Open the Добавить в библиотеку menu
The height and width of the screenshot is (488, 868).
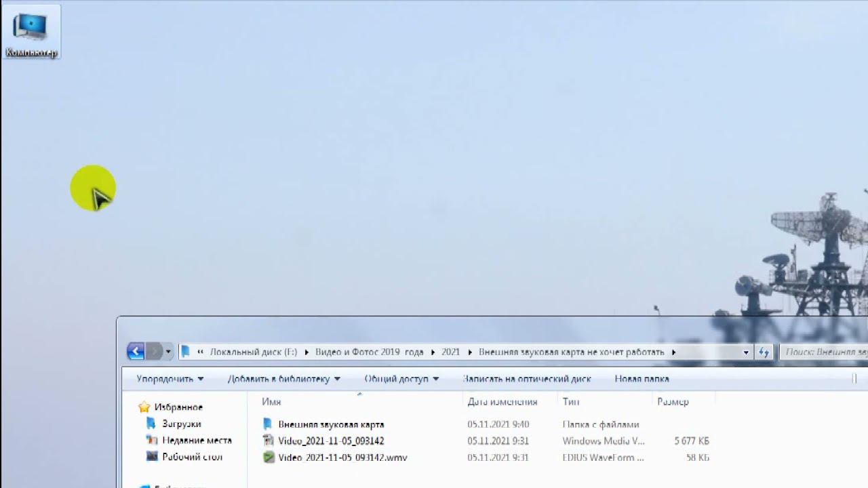[283, 379]
